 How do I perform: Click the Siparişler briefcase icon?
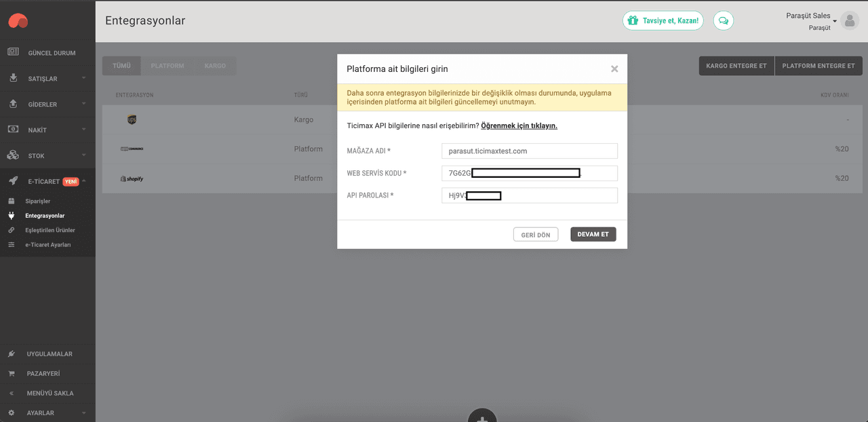tap(11, 201)
